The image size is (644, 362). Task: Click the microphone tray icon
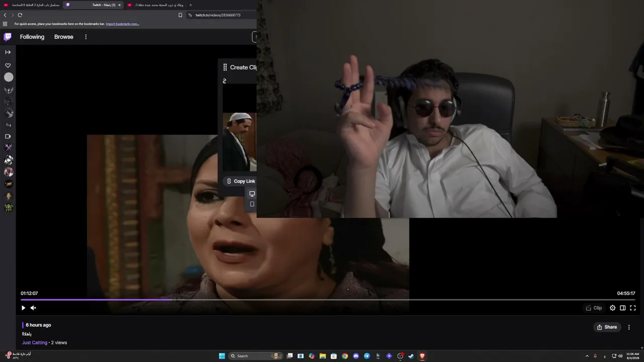[595, 356]
